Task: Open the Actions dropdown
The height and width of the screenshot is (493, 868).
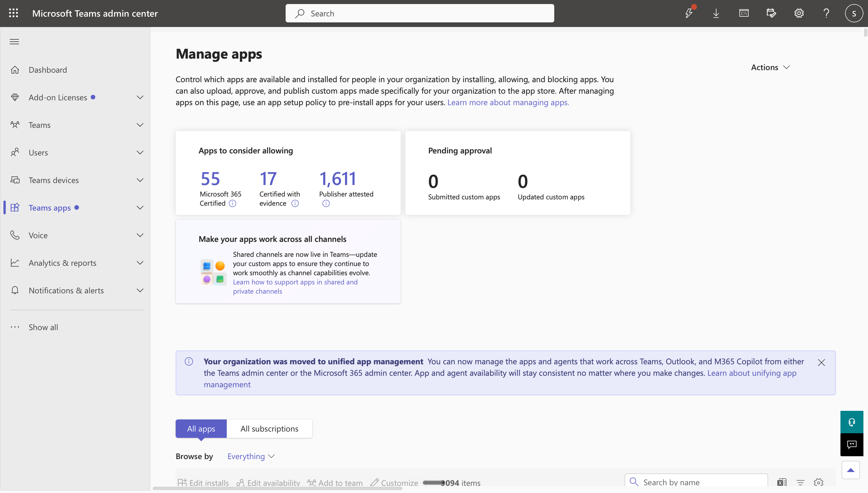Action: pos(770,67)
